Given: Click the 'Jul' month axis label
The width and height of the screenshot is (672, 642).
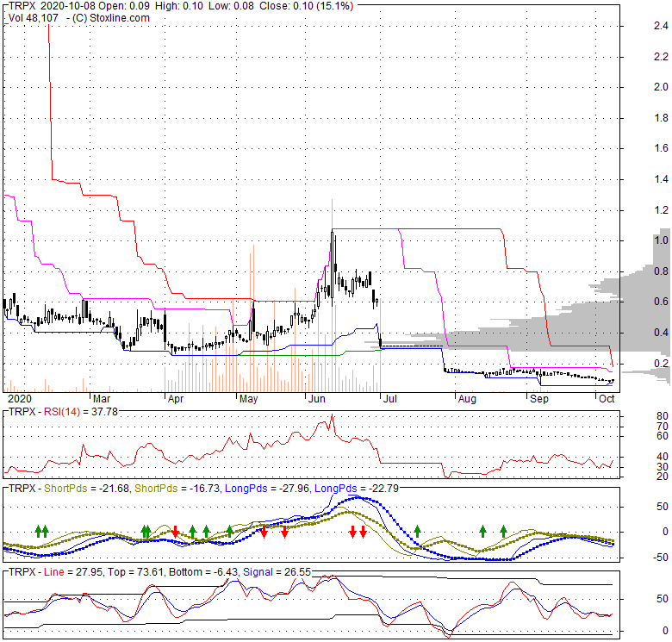Looking at the screenshot, I should click(390, 399).
